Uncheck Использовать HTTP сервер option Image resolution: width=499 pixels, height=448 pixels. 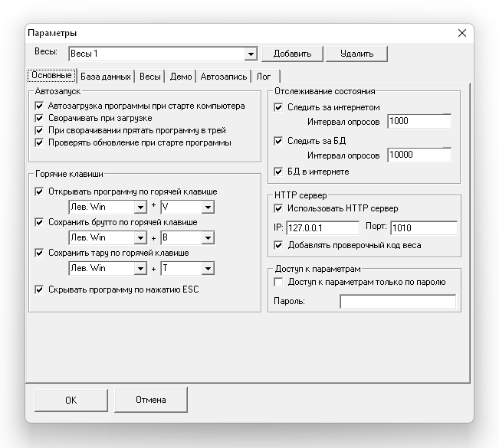(278, 208)
